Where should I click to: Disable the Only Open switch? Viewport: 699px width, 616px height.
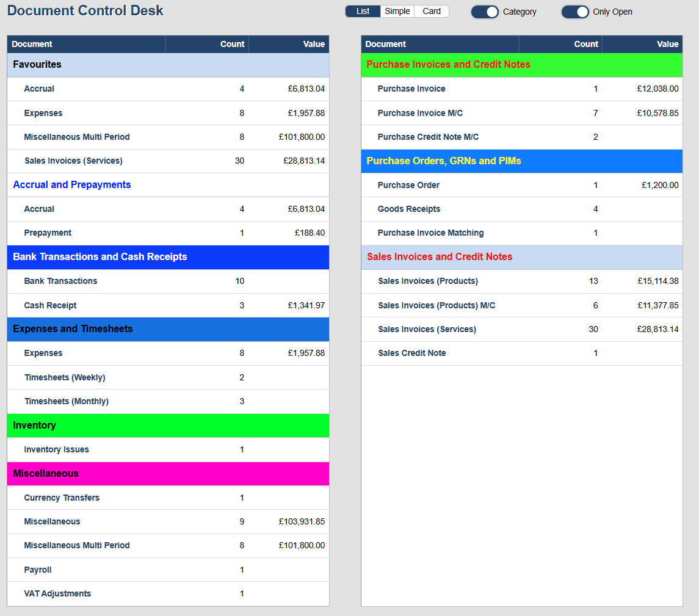[575, 12]
